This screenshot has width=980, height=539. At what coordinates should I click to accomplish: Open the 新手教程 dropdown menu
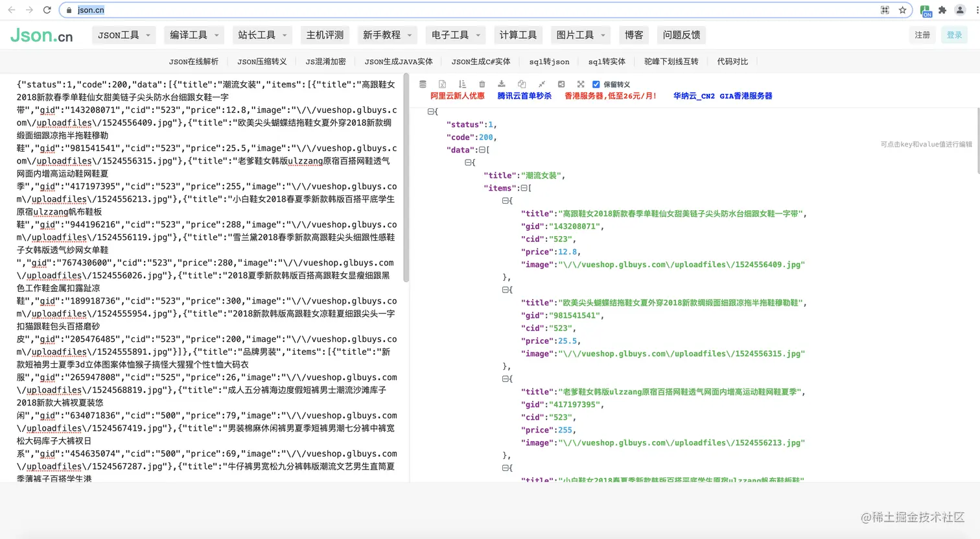coord(388,35)
